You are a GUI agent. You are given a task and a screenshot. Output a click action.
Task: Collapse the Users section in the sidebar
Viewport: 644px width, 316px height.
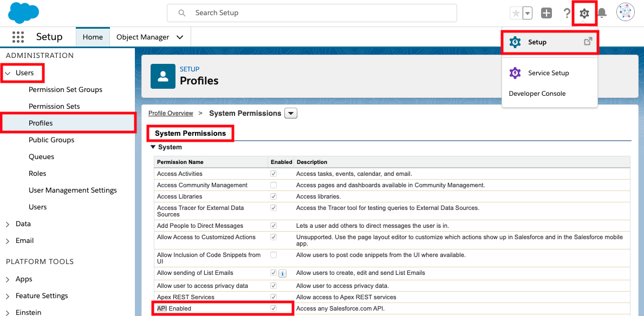[9, 73]
